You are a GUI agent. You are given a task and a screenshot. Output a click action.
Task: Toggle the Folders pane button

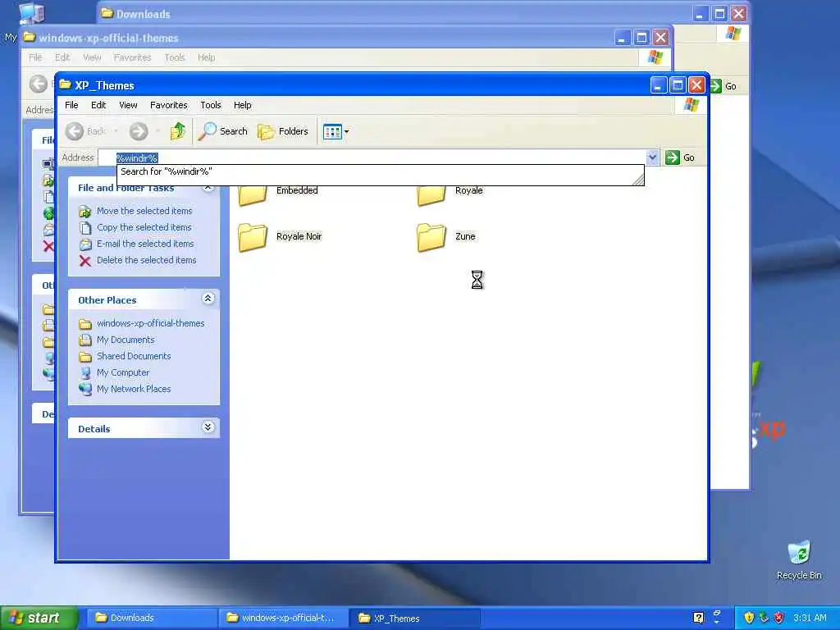(283, 131)
